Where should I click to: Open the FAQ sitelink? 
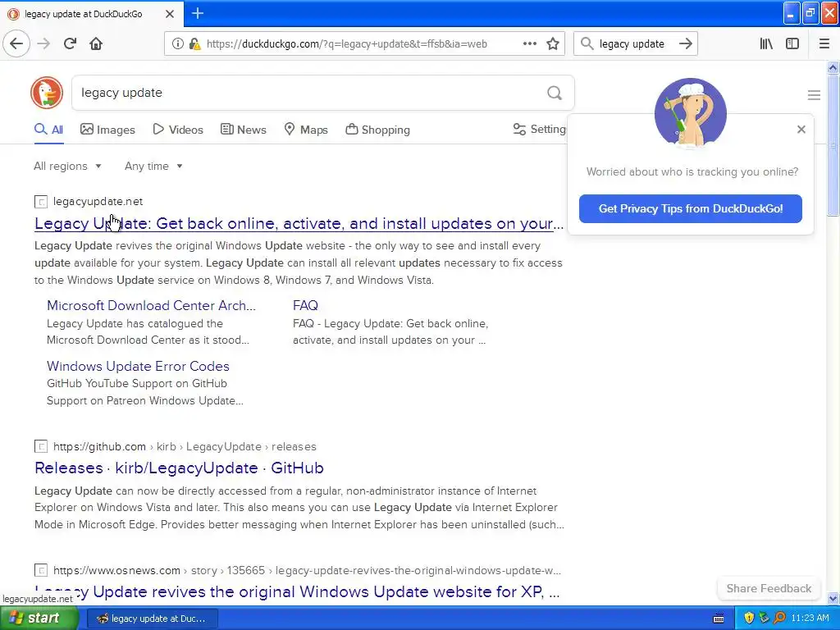click(305, 305)
